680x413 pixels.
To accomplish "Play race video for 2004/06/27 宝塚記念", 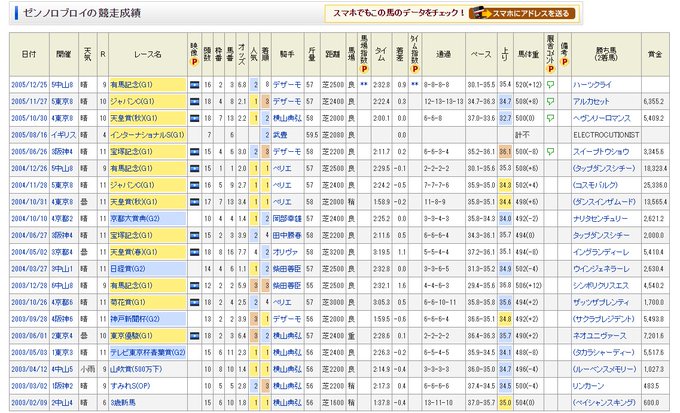I will pyautogui.click(x=194, y=236).
